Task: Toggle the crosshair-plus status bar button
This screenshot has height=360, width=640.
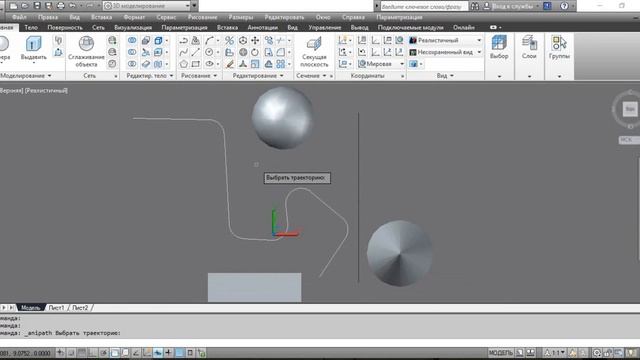Action: point(168,353)
